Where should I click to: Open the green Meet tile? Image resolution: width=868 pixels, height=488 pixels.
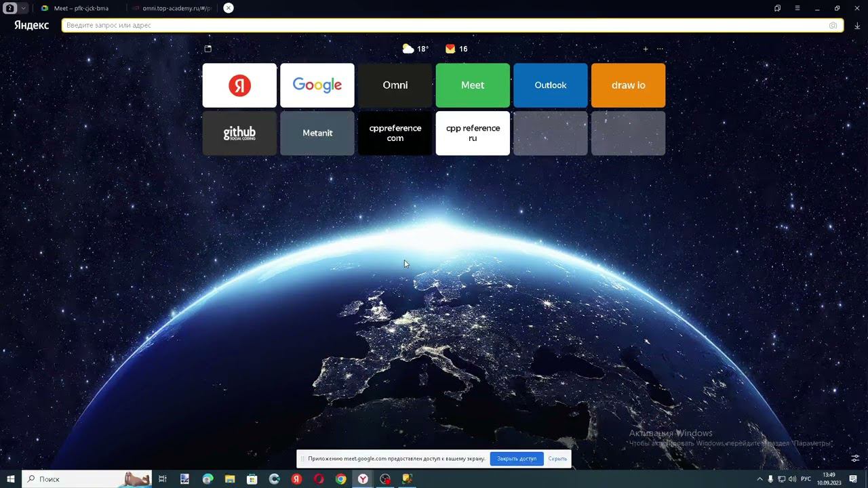(473, 85)
